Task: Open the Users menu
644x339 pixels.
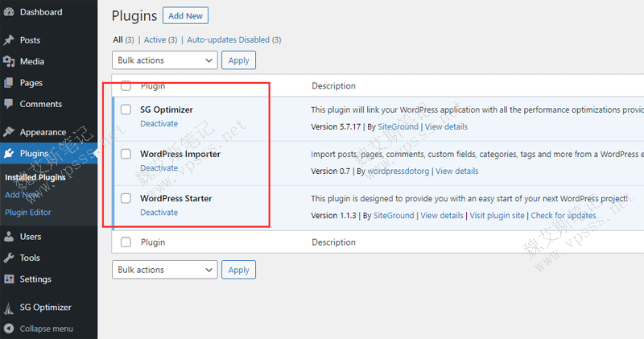Action: click(x=31, y=236)
